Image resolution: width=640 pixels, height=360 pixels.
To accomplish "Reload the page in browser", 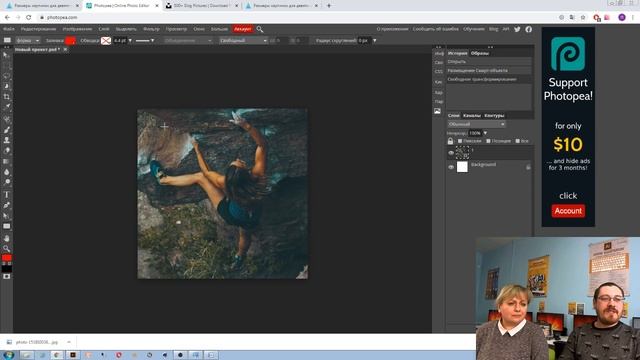I will (29, 18).
